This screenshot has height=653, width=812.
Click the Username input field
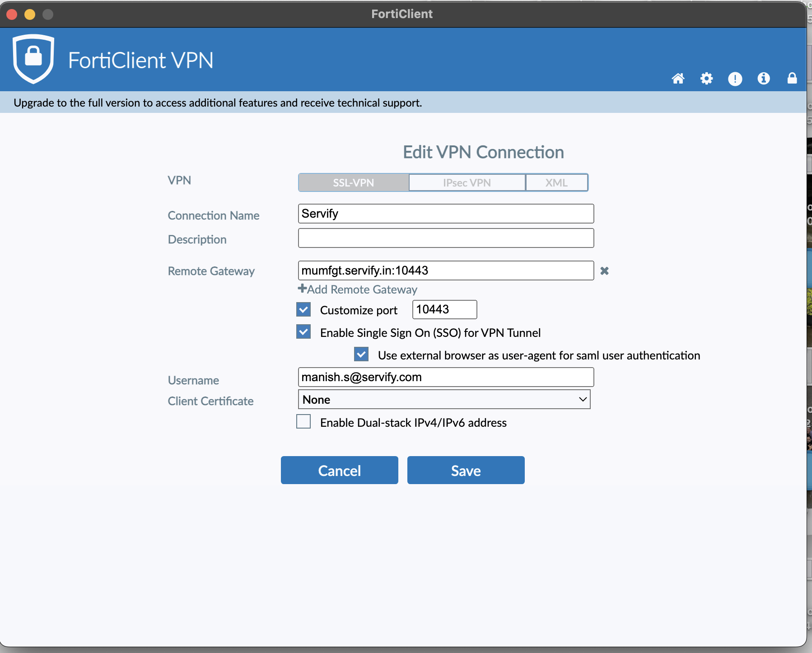(446, 377)
